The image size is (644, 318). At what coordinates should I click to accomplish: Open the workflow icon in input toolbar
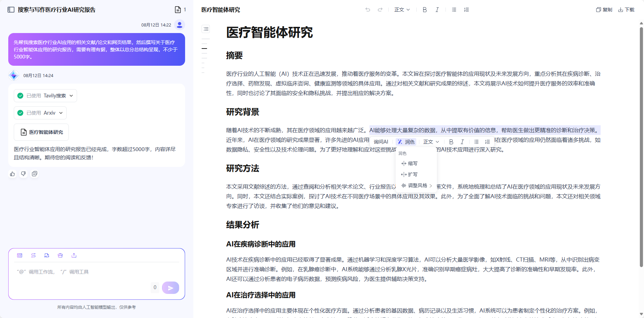click(33, 255)
